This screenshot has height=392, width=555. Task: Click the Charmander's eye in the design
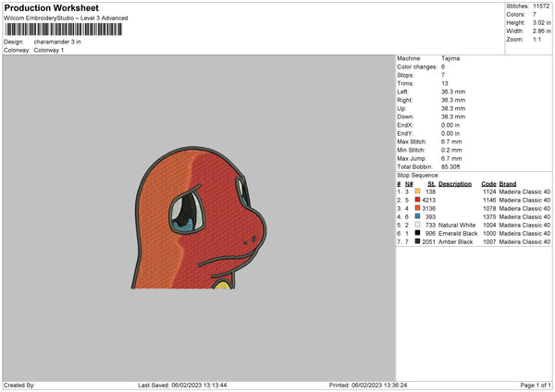pyautogui.click(x=187, y=214)
